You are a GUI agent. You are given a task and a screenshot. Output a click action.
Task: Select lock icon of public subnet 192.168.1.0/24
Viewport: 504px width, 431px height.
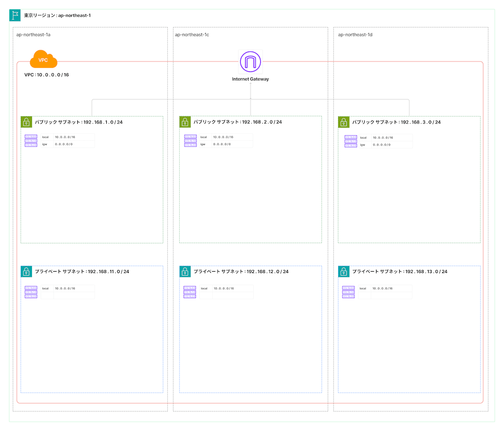27,122
